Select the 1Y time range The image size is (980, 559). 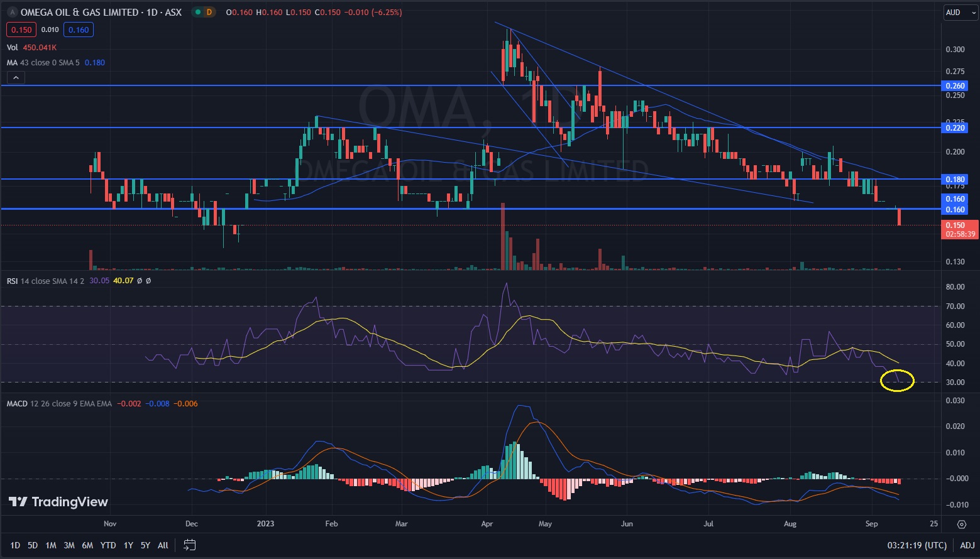128,545
